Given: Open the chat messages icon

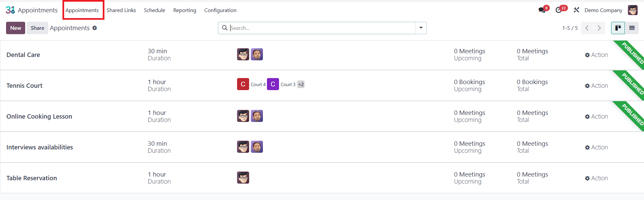Looking at the screenshot, I should coord(542,10).
